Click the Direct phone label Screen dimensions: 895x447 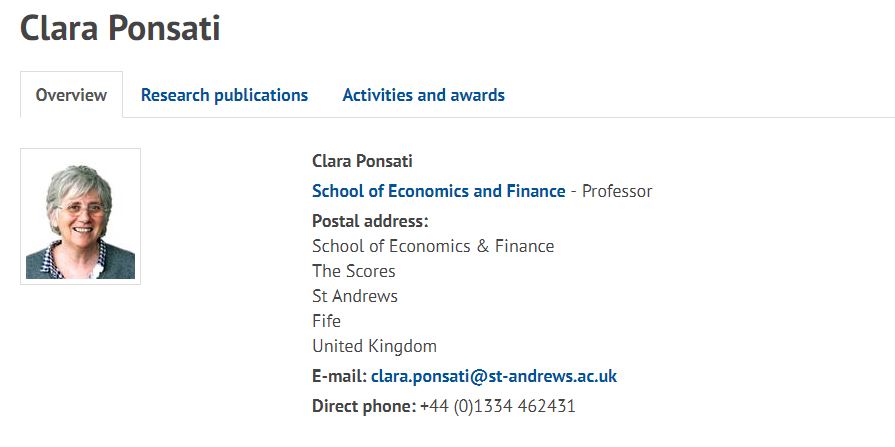tap(365, 406)
